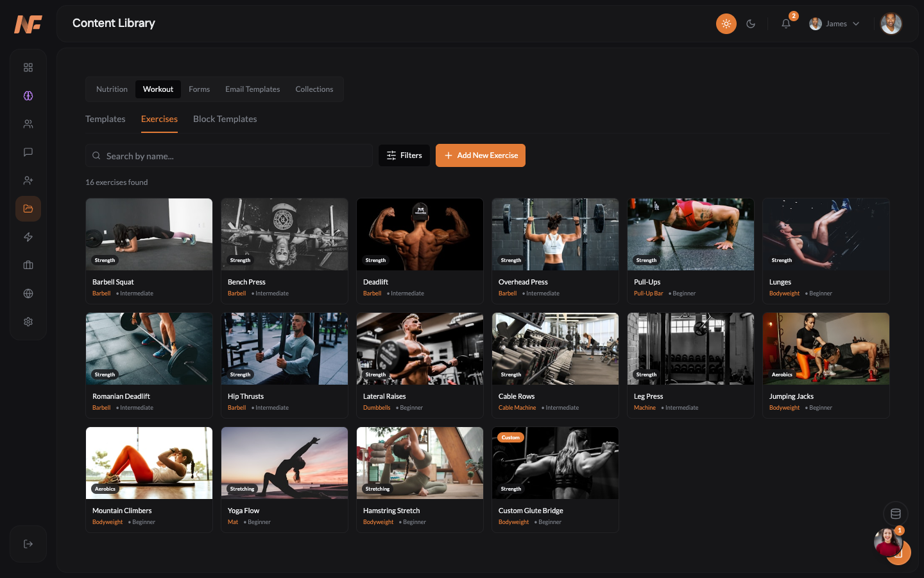Select the brain AI icon in sidebar
This screenshot has width=924, height=578.
coord(28,95)
